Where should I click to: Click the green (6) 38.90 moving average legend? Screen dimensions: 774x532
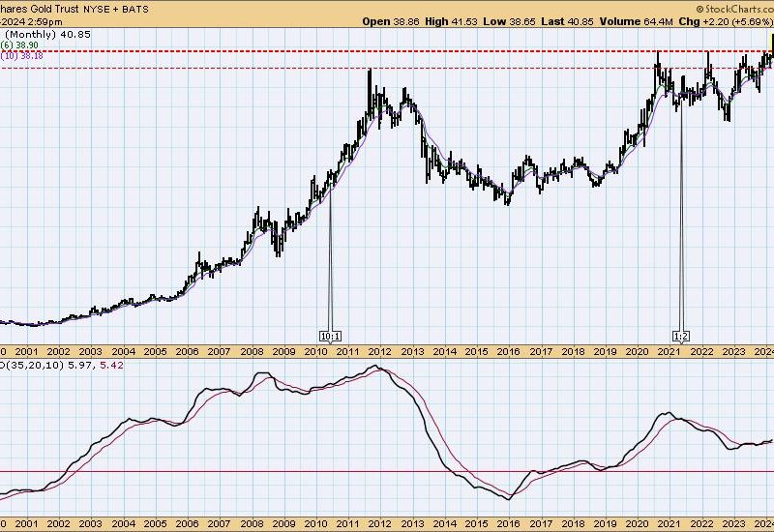[19, 44]
